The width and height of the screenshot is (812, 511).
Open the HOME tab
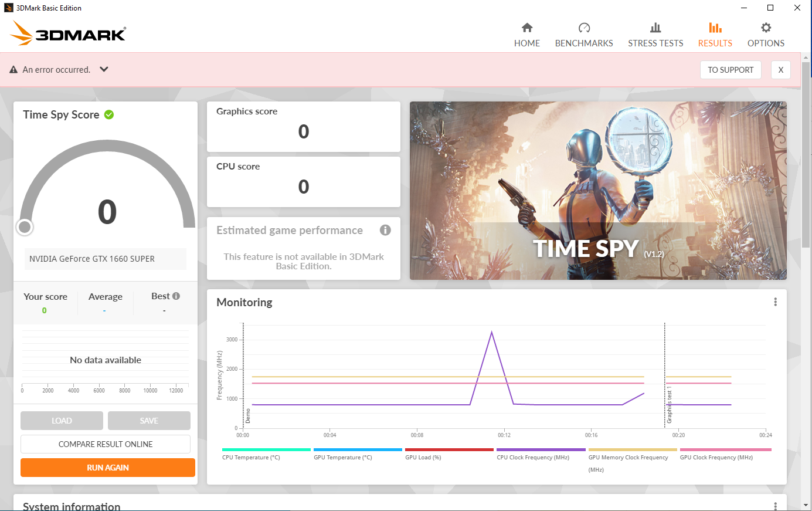[x=526, y=35]
